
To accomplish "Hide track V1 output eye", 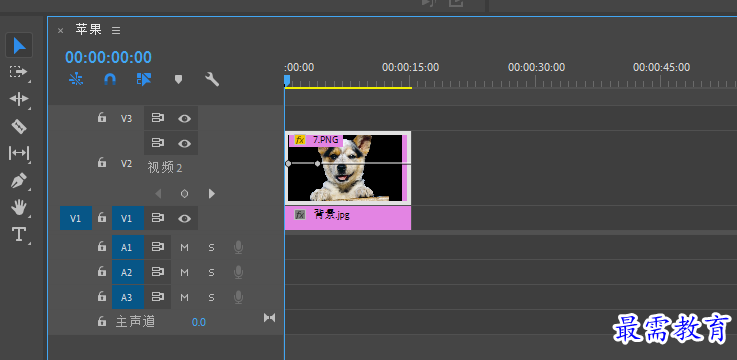I will [x=184, y=219].
